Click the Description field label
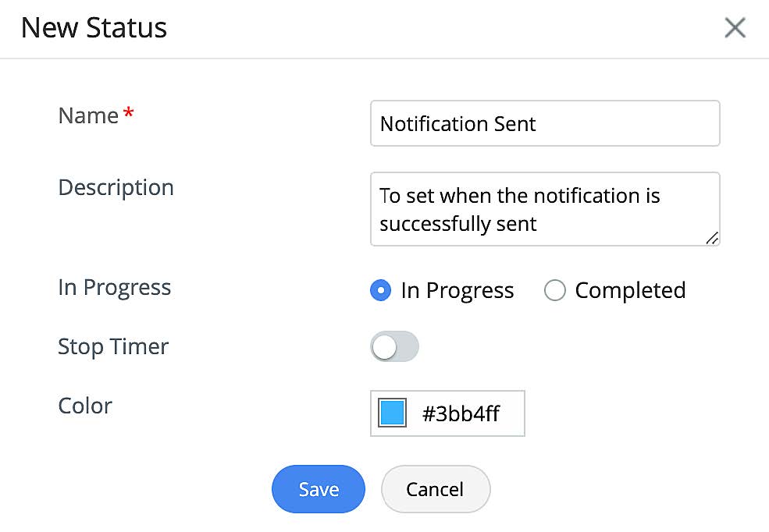The height and width of the screenshot is (532, 769). click(x=116, y=187)
